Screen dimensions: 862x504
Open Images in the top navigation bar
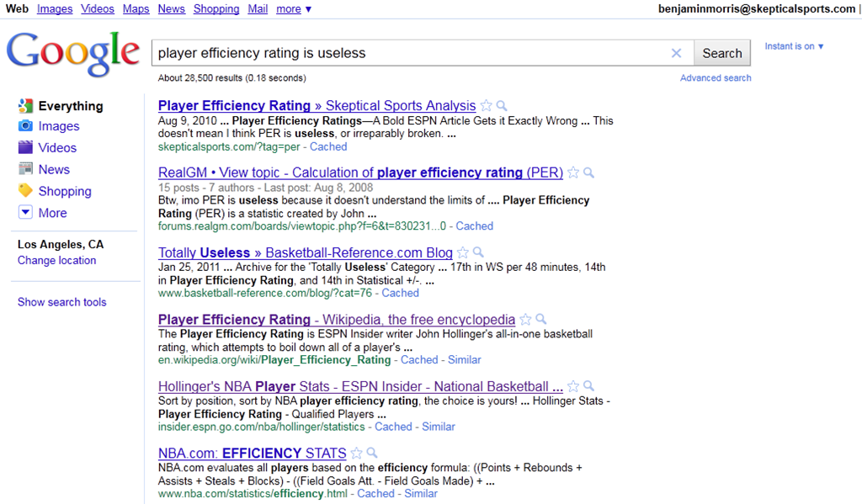coord(55,9)
